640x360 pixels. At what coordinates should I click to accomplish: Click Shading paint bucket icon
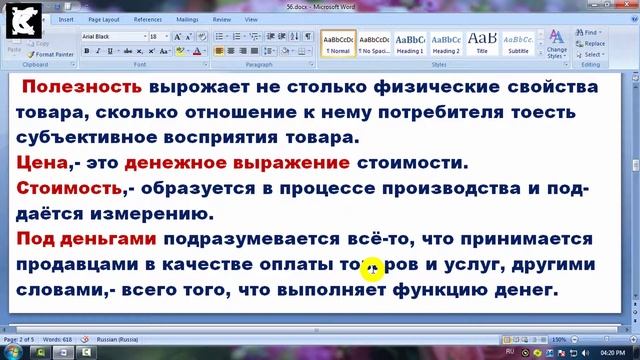pyautogui.click(x=285, y=51)
